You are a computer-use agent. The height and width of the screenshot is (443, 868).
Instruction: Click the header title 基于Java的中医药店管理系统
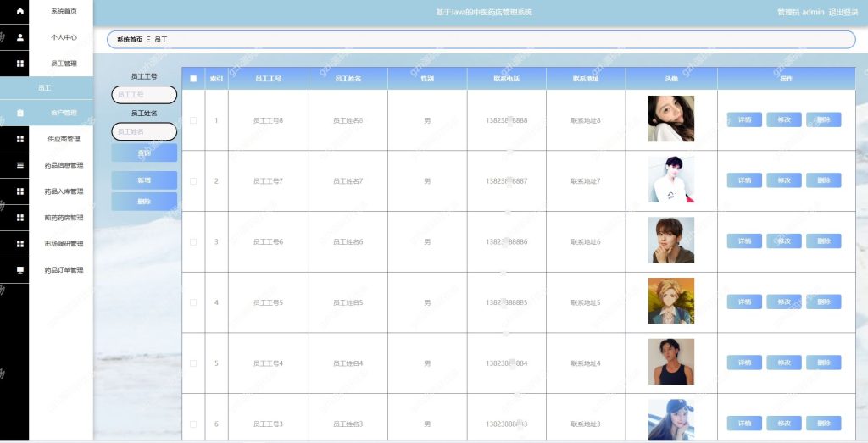[x=484, y=12]
